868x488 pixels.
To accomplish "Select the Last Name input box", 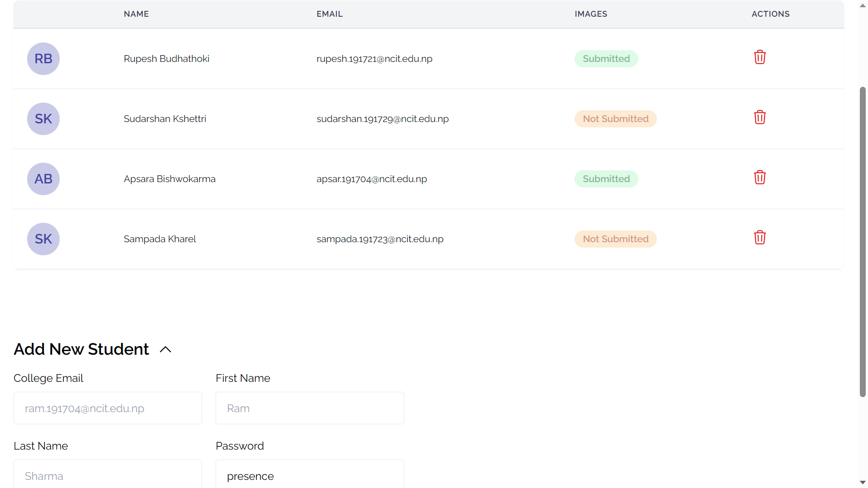I will point(108,475).
